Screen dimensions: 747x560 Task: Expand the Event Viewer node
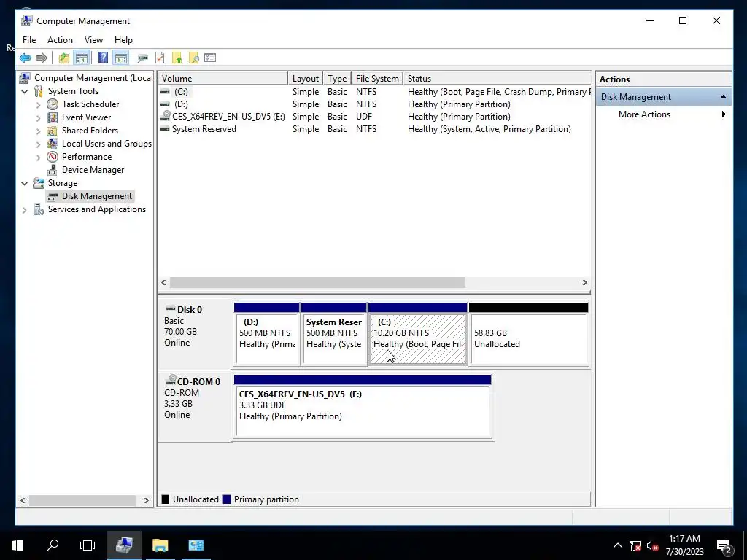38,117
